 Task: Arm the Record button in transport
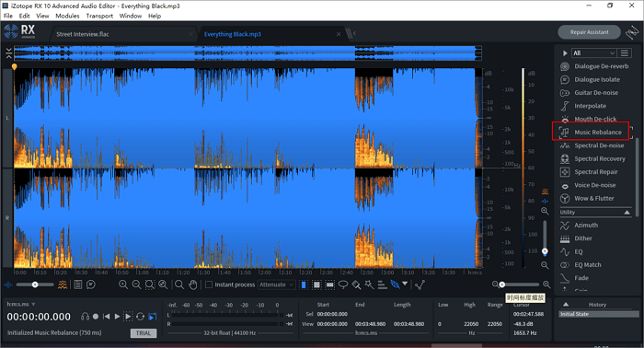(96, 317)
